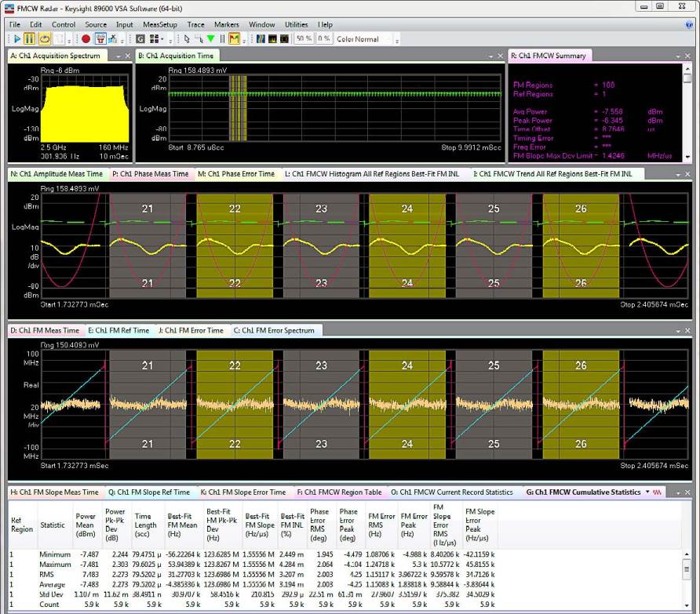Image resolution: width=700 pixels, height=614 pixels.
Task: Click the Run (play) measurement icon
Action: click(16, 39)
